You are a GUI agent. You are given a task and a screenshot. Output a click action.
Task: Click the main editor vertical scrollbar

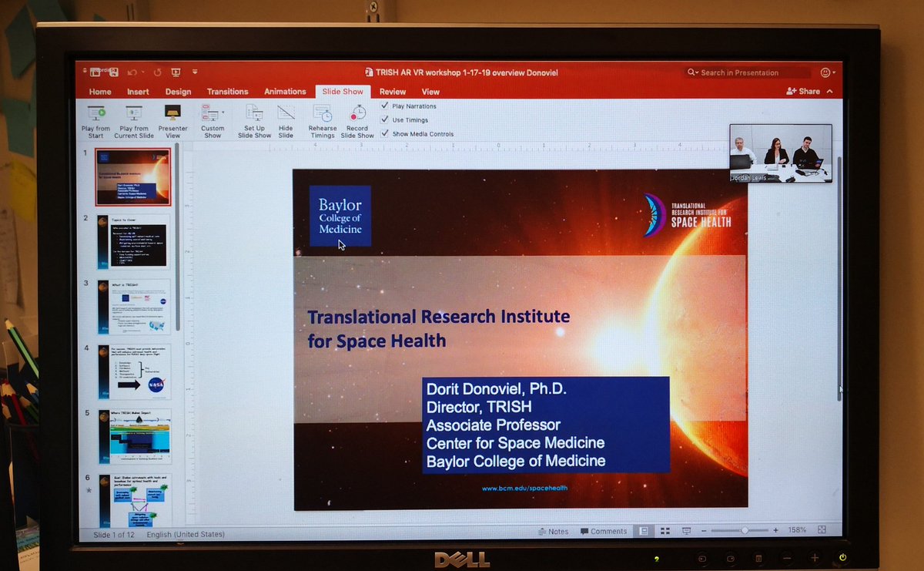coord(839,277)
